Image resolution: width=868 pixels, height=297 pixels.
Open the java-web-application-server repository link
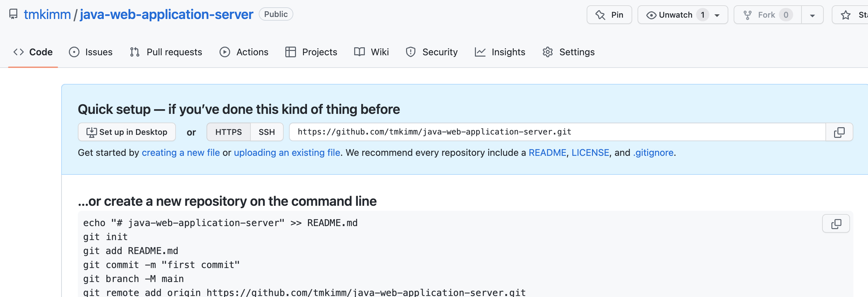pyautogui.click(x=167, y=15)
